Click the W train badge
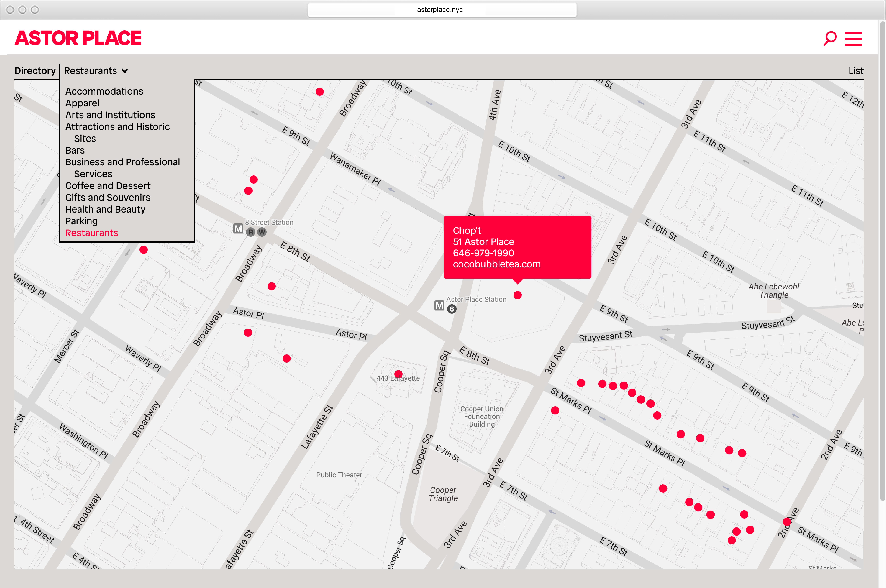This screenshot has width=886, height=588. coord(262,232)
